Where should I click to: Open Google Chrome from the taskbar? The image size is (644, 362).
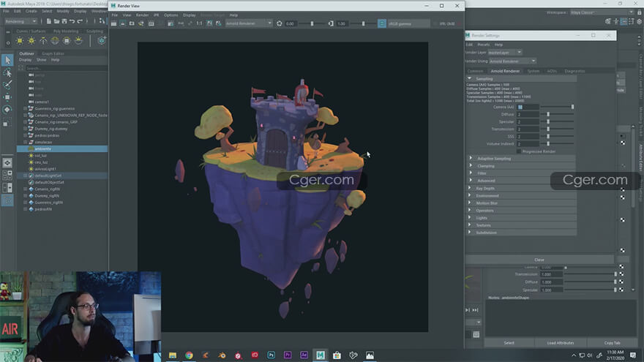click(x=190, y=355)
